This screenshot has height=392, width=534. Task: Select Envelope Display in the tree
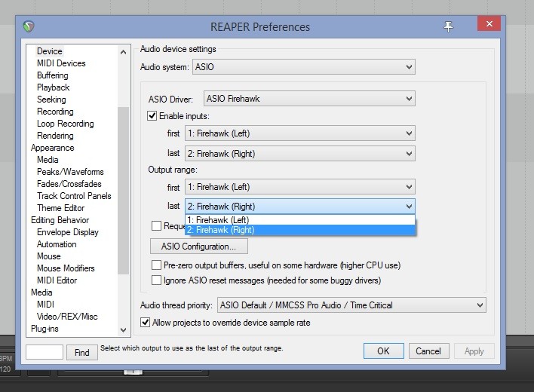coord(68,232)
